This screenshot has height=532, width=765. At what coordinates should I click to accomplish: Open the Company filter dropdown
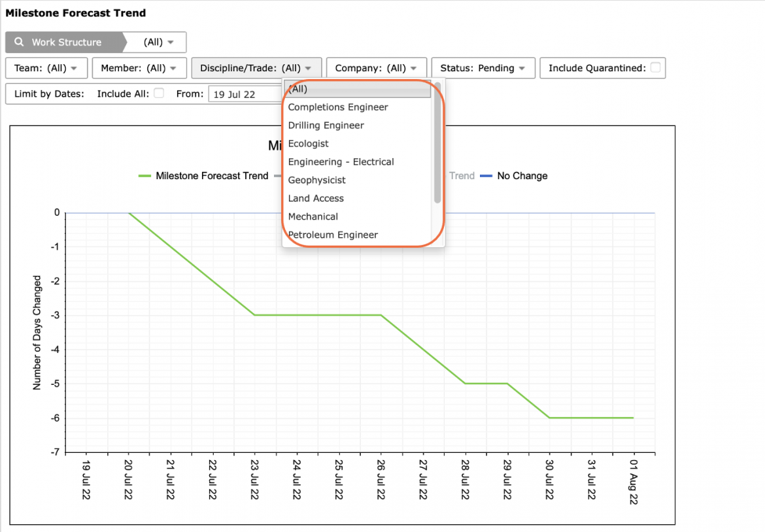click(376, 68)
